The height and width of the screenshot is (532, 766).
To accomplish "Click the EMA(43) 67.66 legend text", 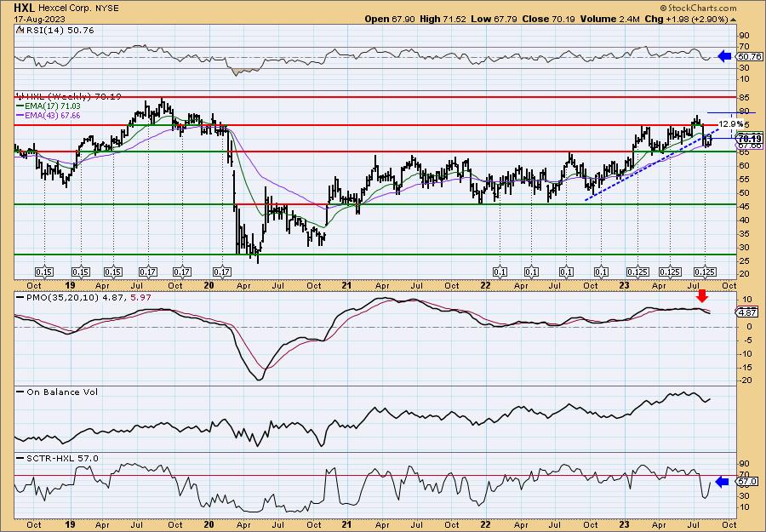I will (52, 116).
